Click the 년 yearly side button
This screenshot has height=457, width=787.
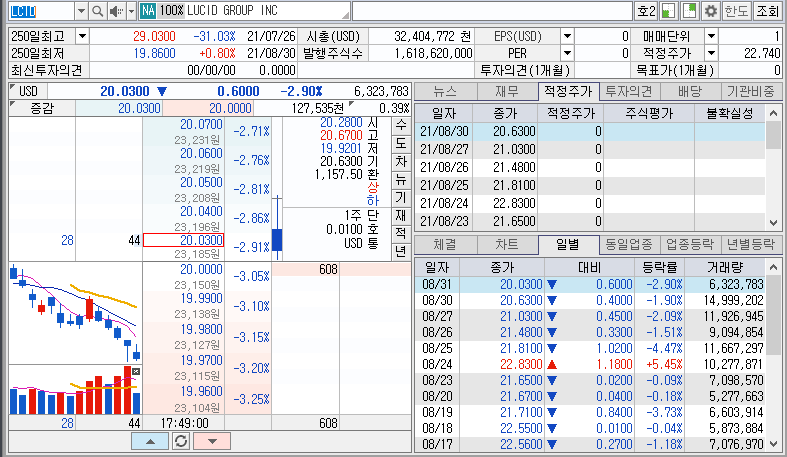click(401, 251)
